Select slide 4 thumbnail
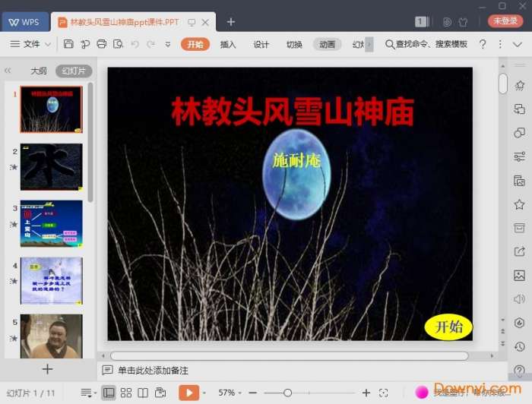This screenshot has width=532, height=404. [x=51, y=281]
